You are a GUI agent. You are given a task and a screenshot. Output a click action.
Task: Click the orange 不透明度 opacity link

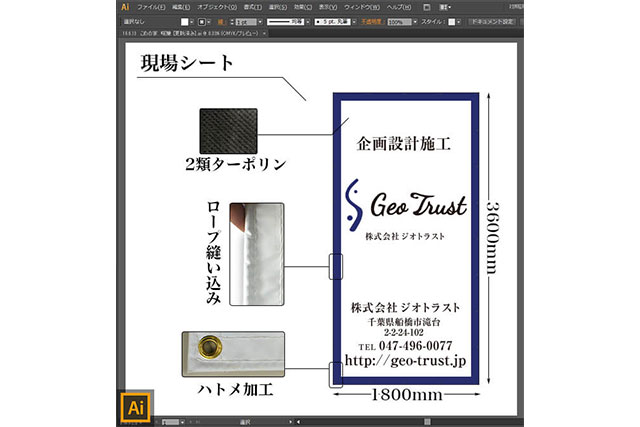[x=372, y=22]
